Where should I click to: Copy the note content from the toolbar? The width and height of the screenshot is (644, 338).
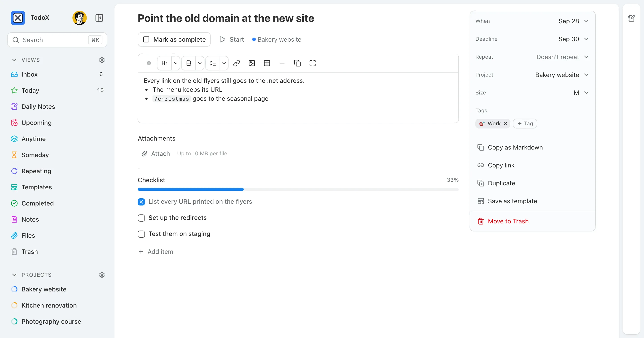(x=297, y=63)
